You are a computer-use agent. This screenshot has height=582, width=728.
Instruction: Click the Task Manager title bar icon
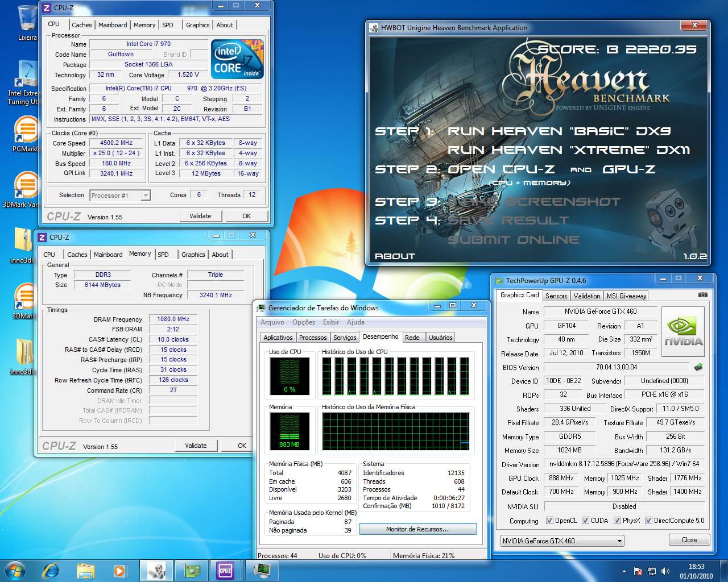pyautogui.click(x=261, y=307)
